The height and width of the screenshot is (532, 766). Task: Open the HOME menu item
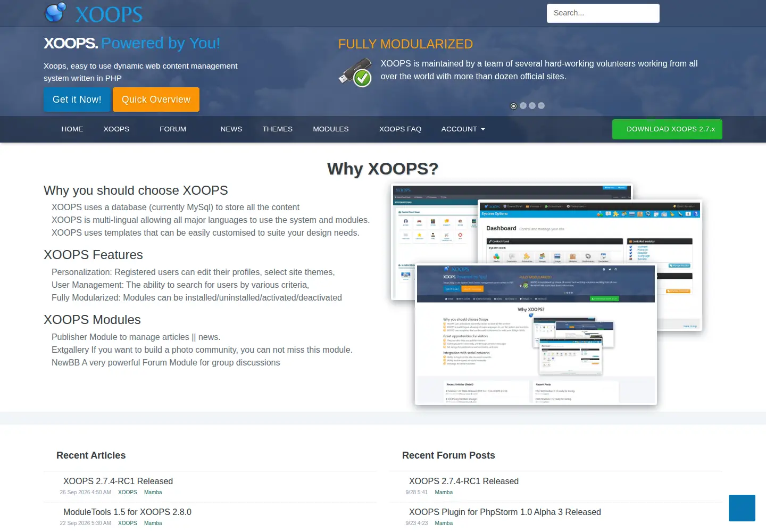pyautogui.click(x=72, y=129)
